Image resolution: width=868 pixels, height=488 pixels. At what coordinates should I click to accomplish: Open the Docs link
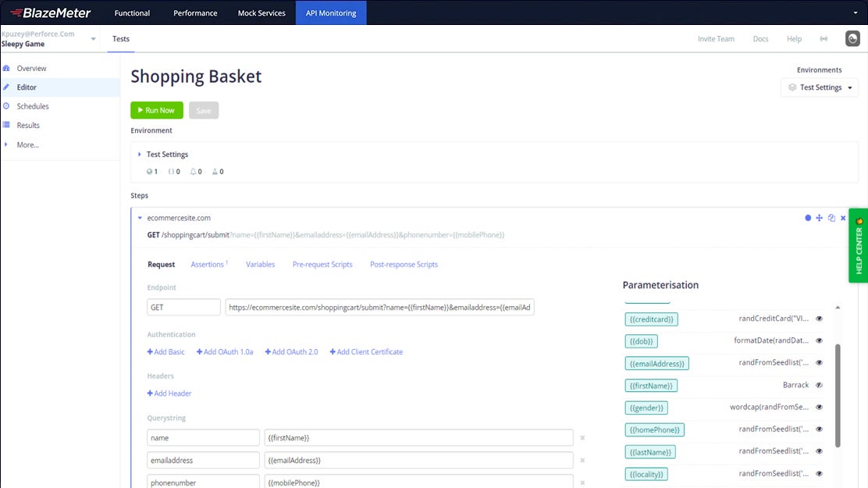(x=760, y=39)
